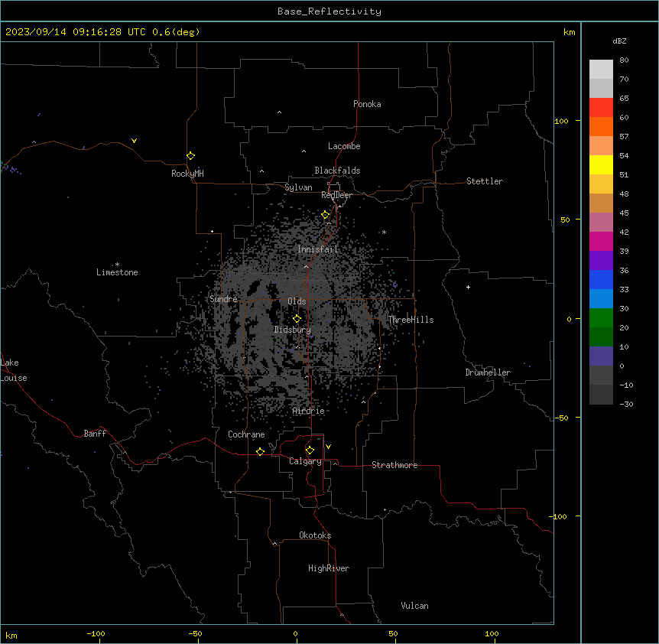Click the ThreeHills town label

[x=411, y=320]
